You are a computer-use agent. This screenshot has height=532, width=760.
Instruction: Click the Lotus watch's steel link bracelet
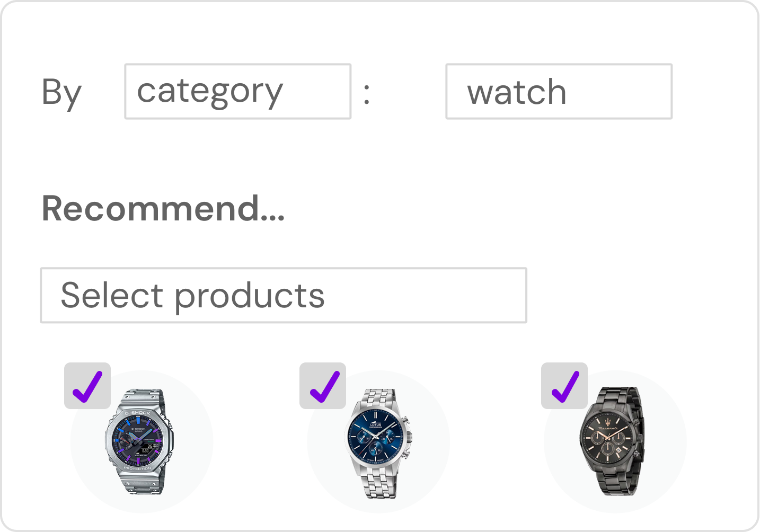point(379,485)
